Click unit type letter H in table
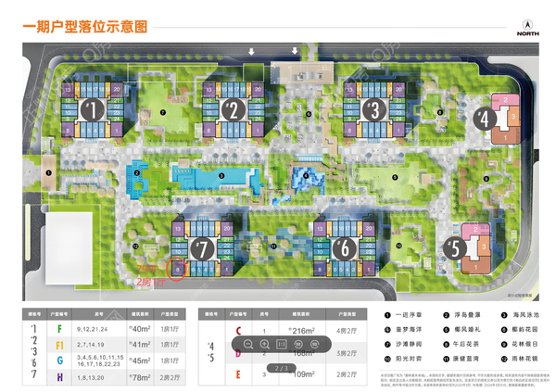This screenshot has height=392, width=556. pos(60,377)
